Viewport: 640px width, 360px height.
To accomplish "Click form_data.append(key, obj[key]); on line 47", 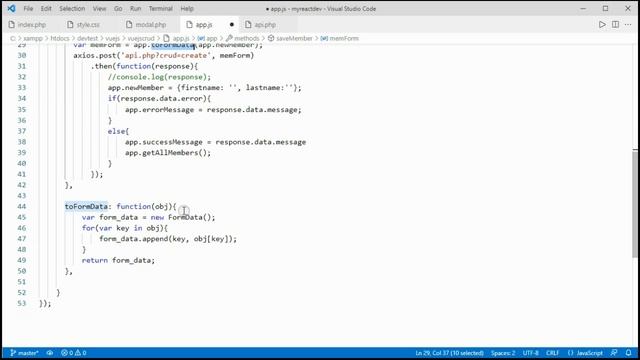I will (x=168, y=239).
